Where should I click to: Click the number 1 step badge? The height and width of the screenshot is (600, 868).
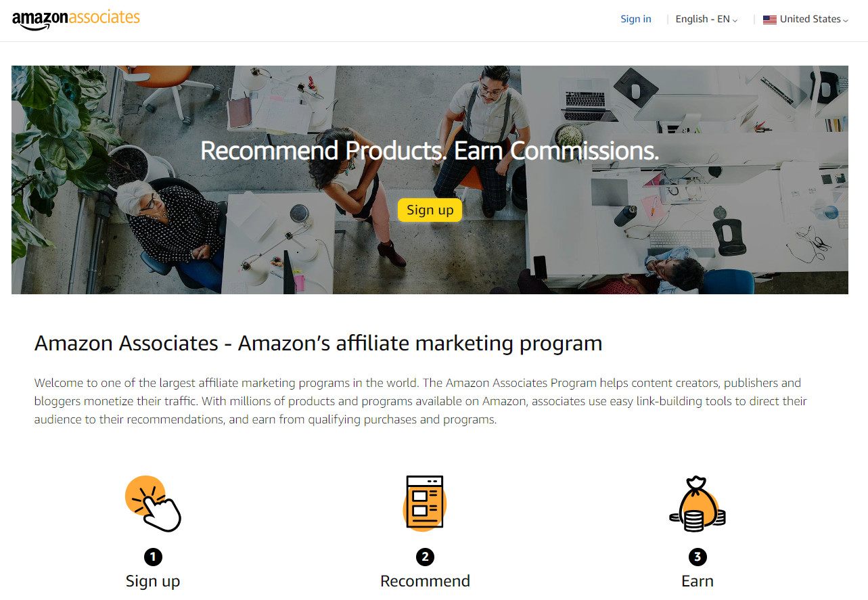tap(153, 557)
